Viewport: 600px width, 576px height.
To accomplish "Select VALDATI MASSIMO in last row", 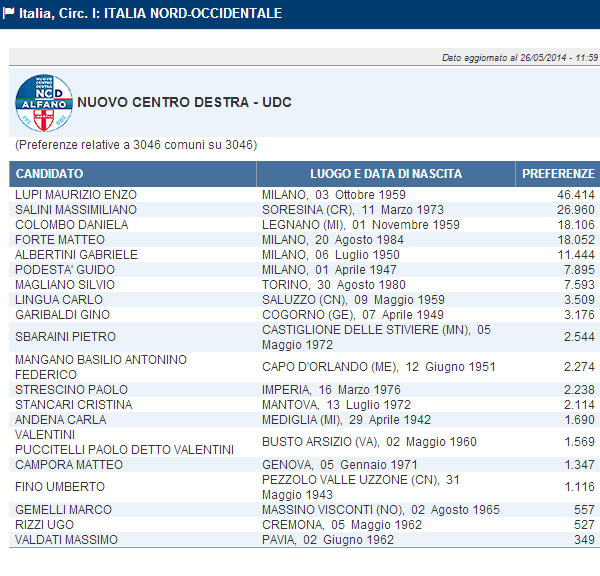I will point(66,540).
